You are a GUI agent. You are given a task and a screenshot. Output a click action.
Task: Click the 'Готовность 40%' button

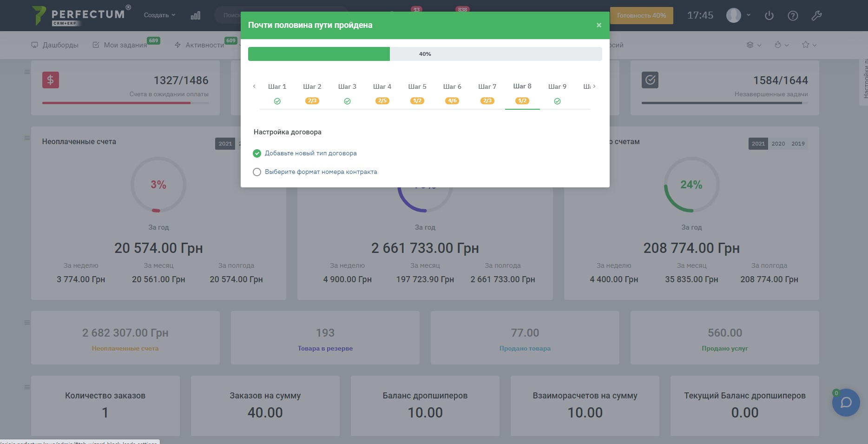[x=641, y=15]
